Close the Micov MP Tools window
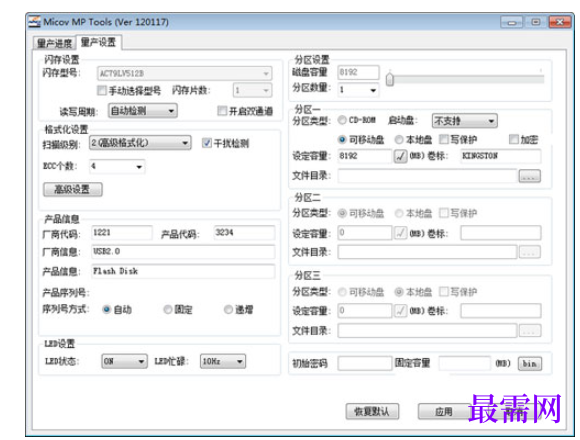The width and height of the screenshot is (580, 440). click(560, 22)
